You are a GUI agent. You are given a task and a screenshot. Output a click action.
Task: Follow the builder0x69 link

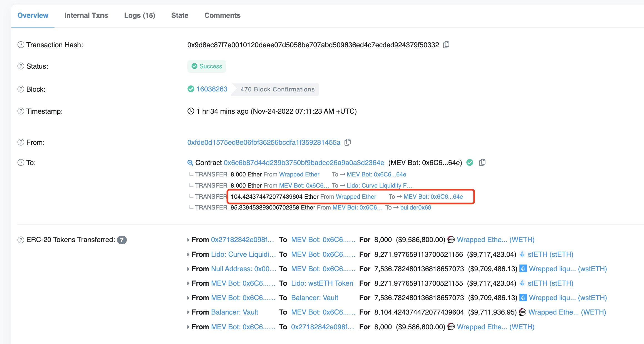(x=415, y=207)
